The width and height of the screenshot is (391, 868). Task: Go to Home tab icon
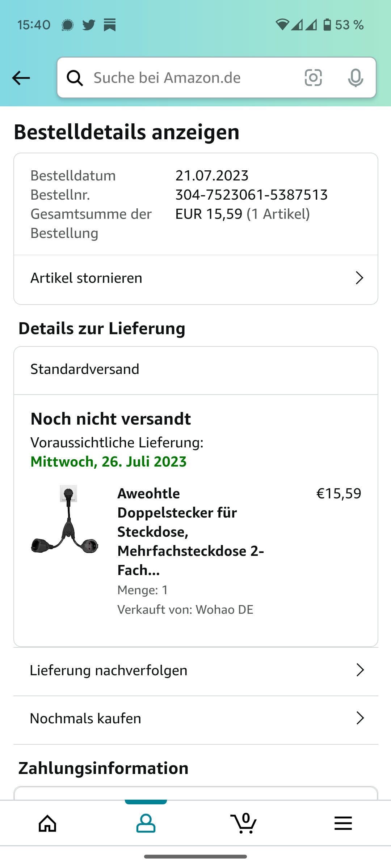tap(48, 824)
